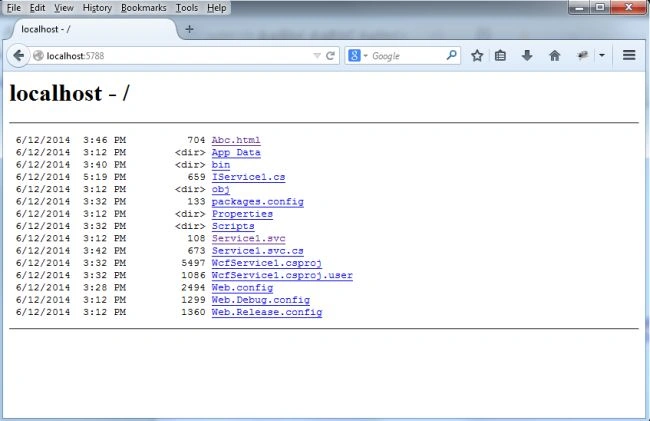Open the packages.config link

click(x=257, y=202)
